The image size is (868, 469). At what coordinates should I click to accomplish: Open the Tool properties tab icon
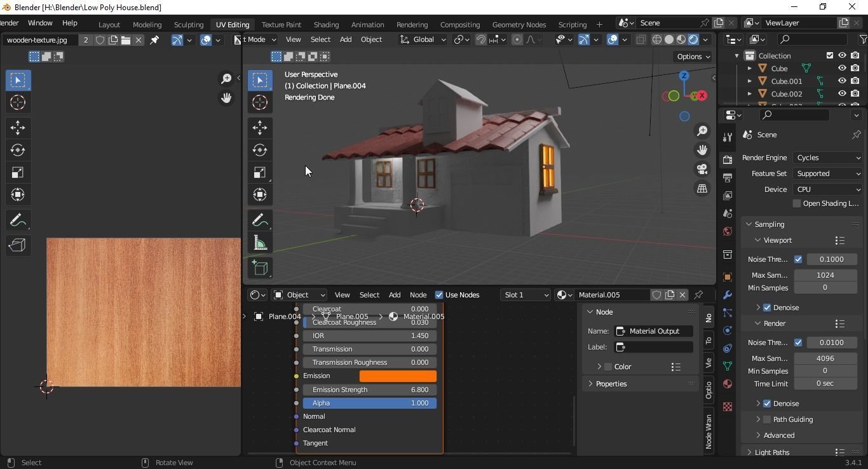728,137
